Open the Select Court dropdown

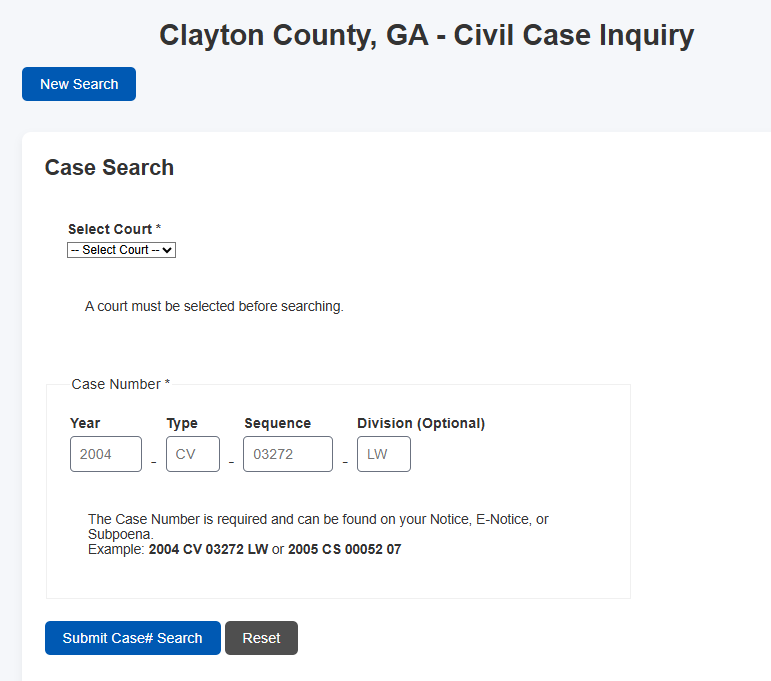[121, 250]
